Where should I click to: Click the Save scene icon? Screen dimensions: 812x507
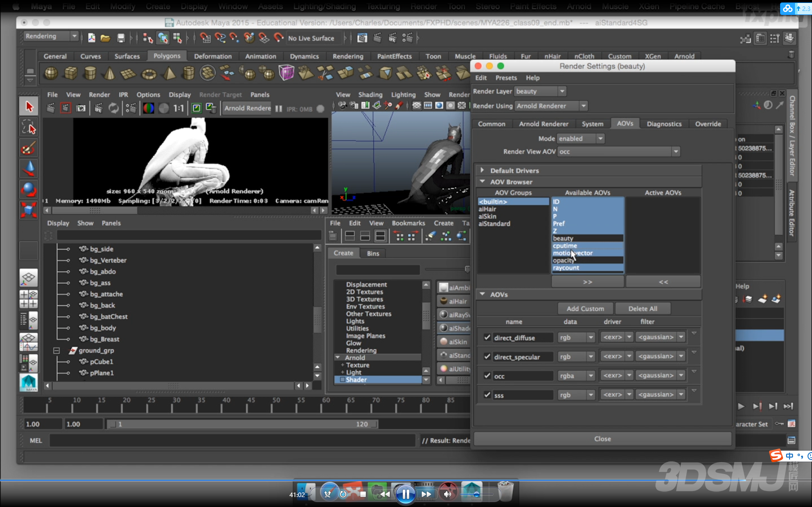[x=120, y=38]
